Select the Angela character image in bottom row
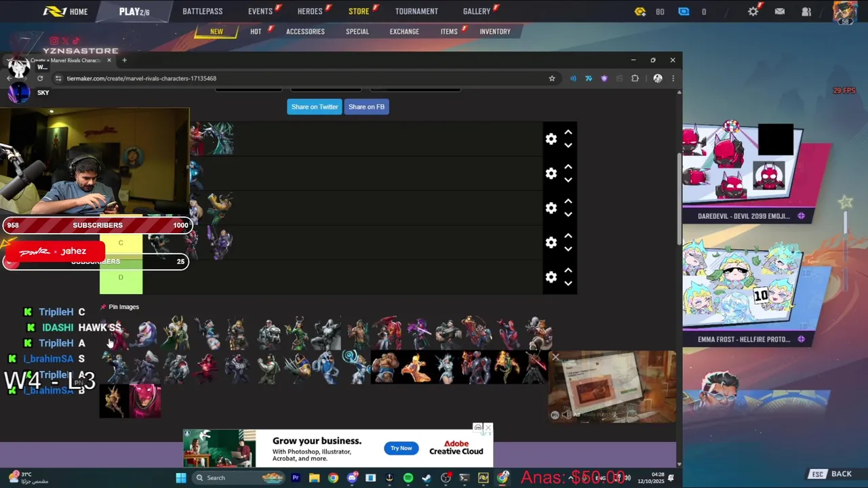The height and width of the screenshot is (488, 868). (x=115, y=400)
